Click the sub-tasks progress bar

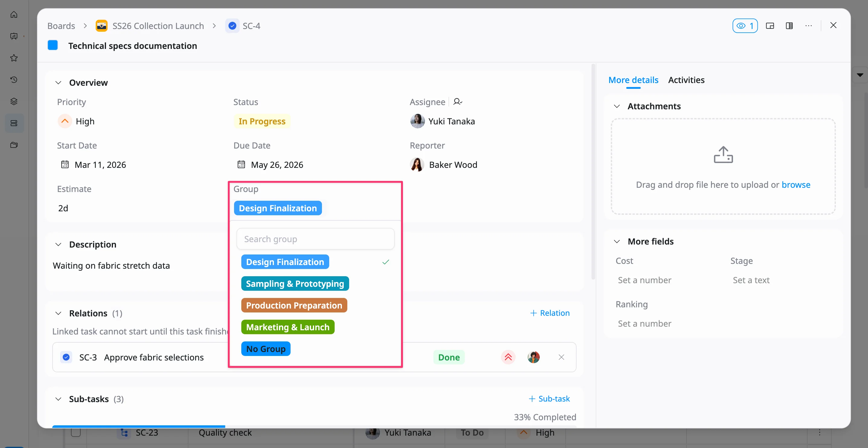coord(314,427)
